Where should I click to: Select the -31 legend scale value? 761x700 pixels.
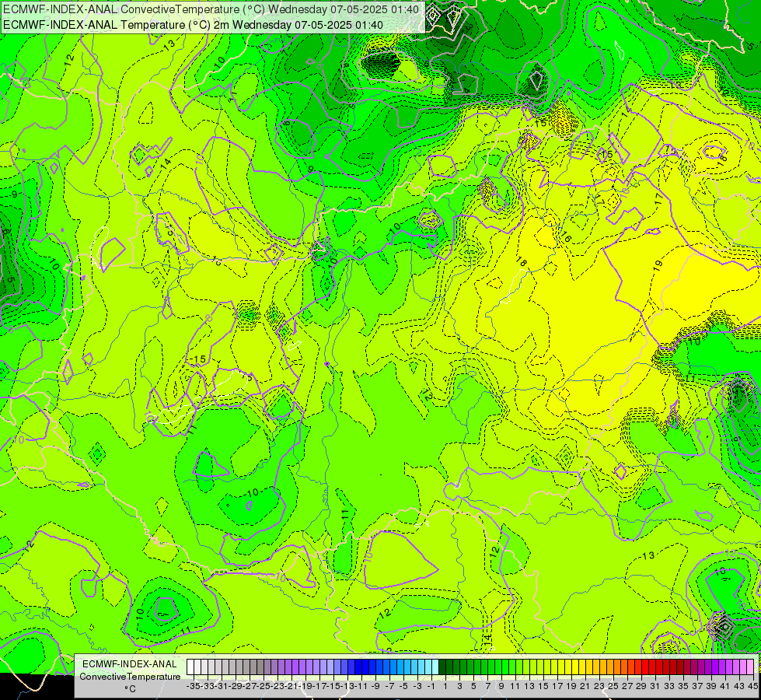pyautogui.click(x=222, y=686)
